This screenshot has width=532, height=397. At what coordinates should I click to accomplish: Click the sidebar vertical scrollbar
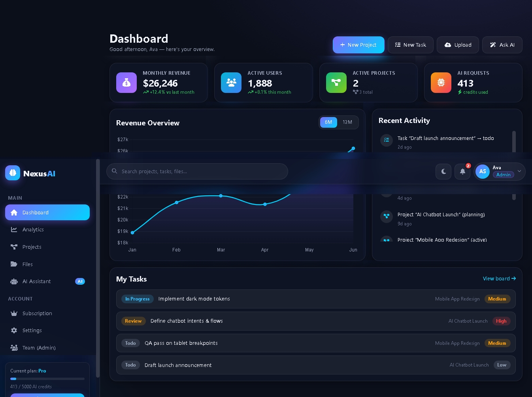tap(98, 268)
